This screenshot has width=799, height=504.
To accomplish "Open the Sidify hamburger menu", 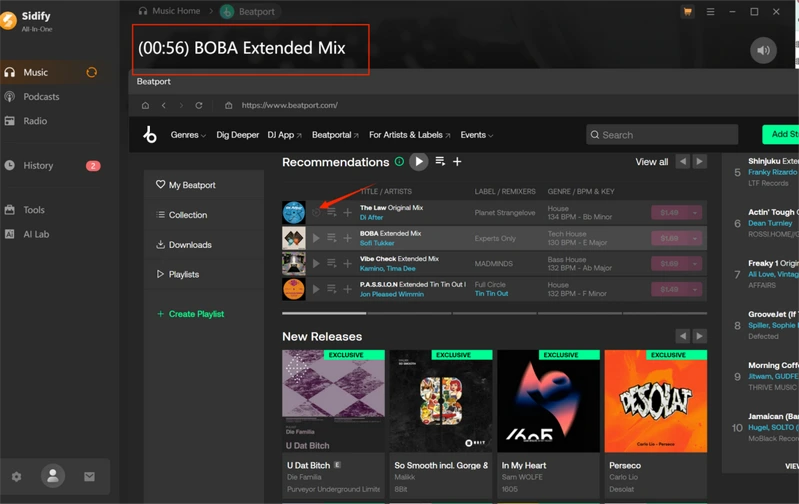I will (710, 11).
